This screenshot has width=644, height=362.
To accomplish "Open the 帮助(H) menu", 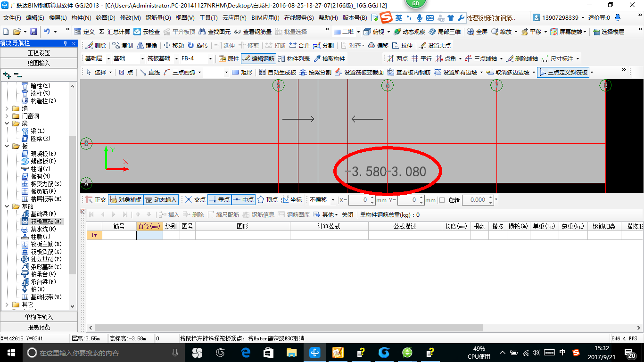I will (328, 18).
